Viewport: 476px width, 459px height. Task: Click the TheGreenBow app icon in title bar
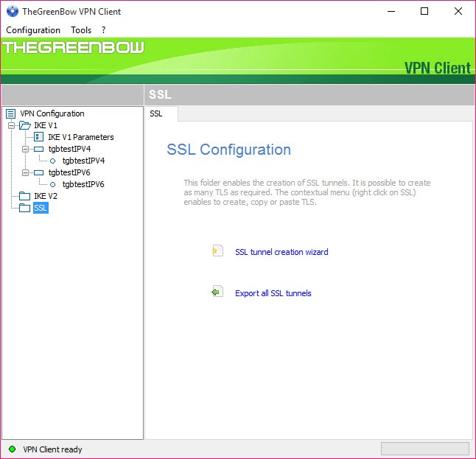click(13, 12)
